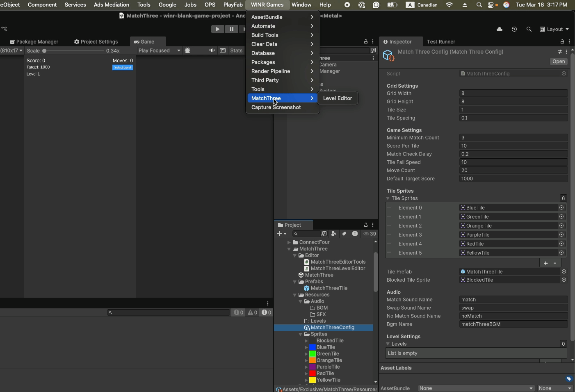Expand the ConnectFour folder
Screen dimensions: 575x392
(x=289, y=242)
